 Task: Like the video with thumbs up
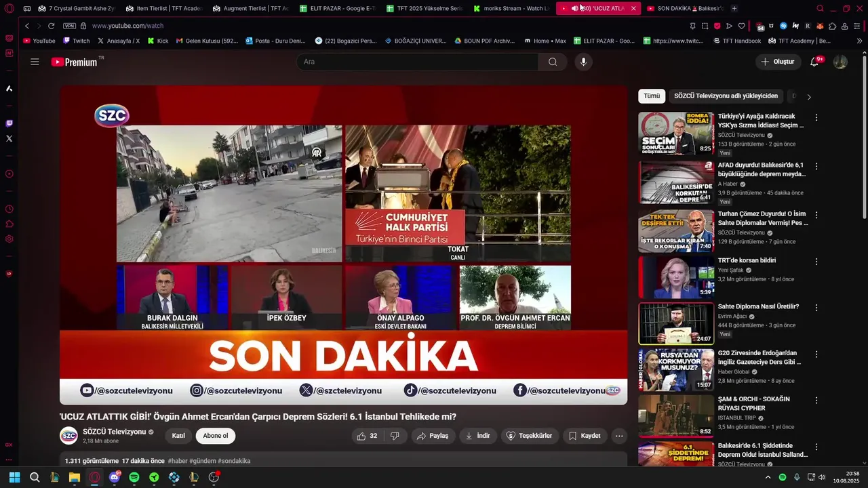pos(367,436)
